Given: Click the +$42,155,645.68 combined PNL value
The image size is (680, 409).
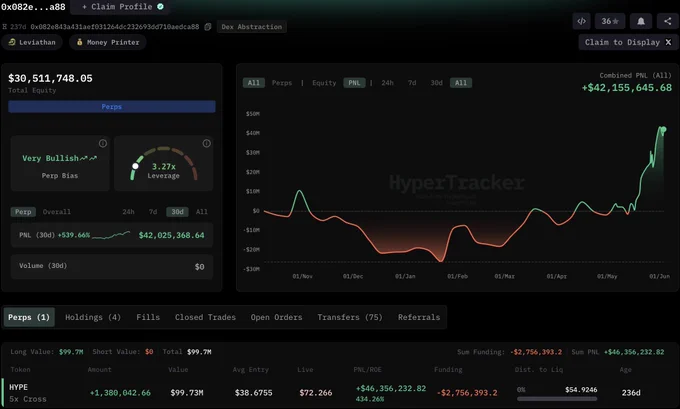Looking at the screenshot, I should 627,88.
